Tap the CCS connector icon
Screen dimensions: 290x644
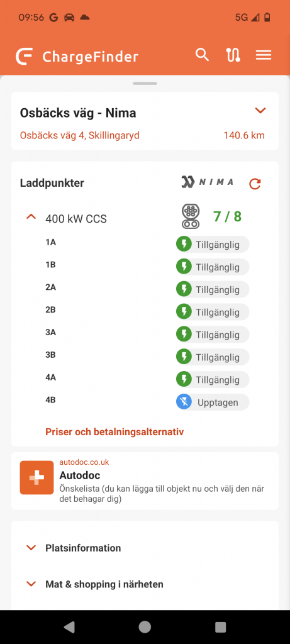190,216
